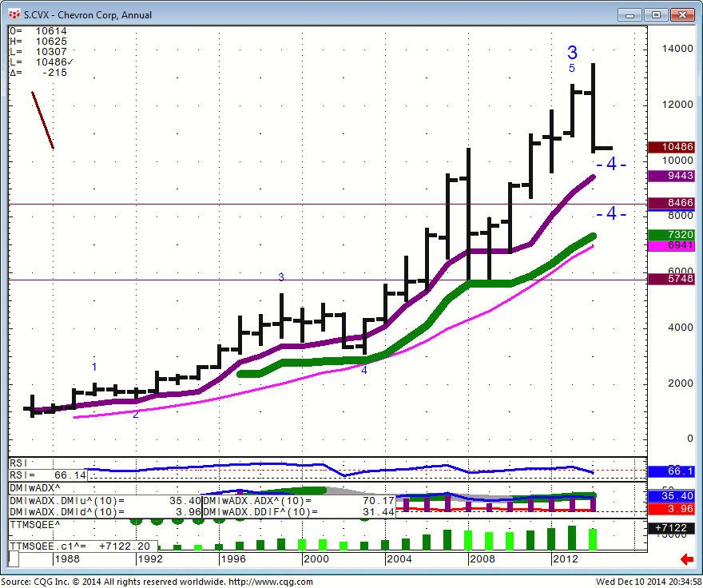Click the 1992 time axis label

pos(150,559)
